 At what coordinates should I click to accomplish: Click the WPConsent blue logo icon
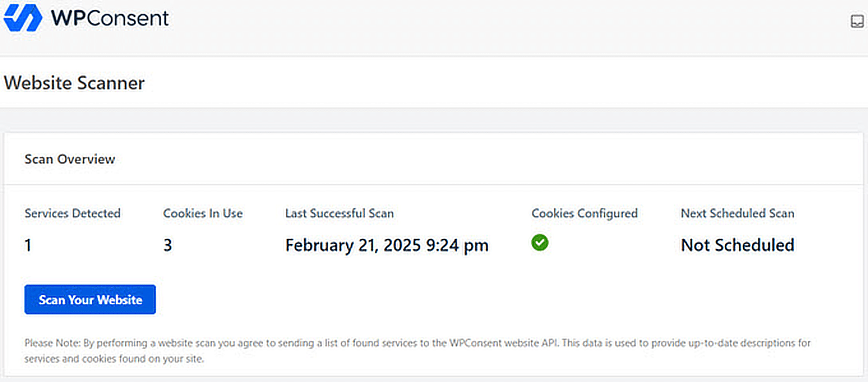(x=23, y=18)
